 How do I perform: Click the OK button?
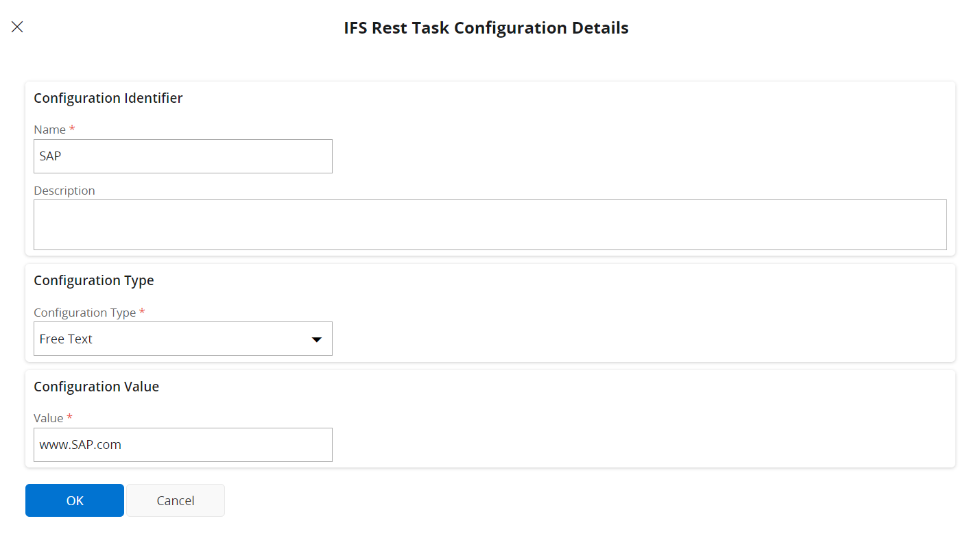pyautogui.click(x=74, y=500)
